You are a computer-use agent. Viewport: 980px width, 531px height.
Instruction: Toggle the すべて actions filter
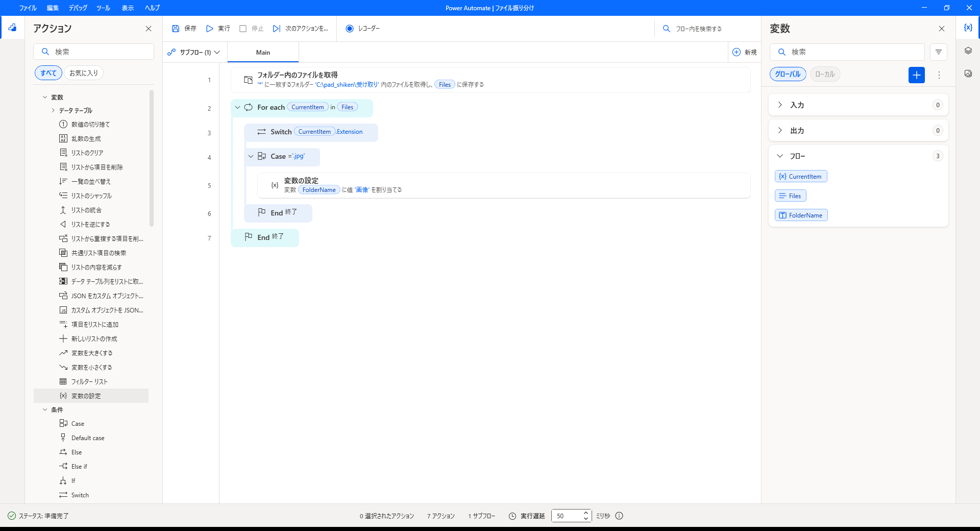pyautogui.click(x=48, y=73)
